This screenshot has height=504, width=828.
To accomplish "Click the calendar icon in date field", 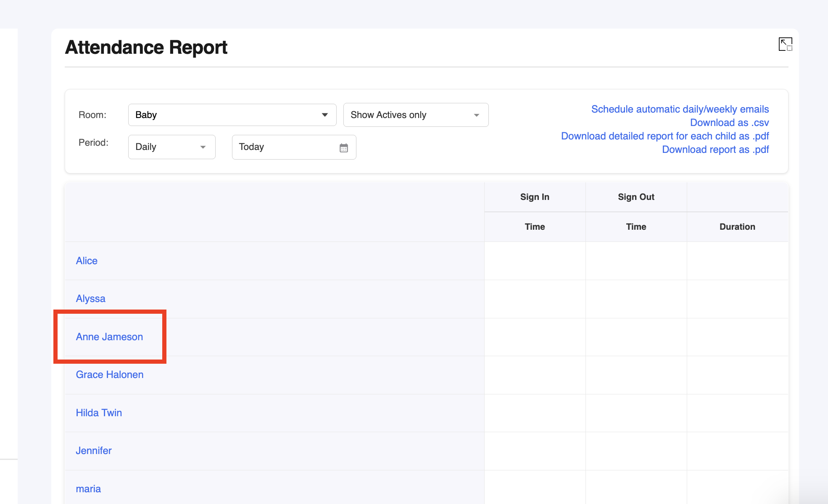I will pos(343,148).
